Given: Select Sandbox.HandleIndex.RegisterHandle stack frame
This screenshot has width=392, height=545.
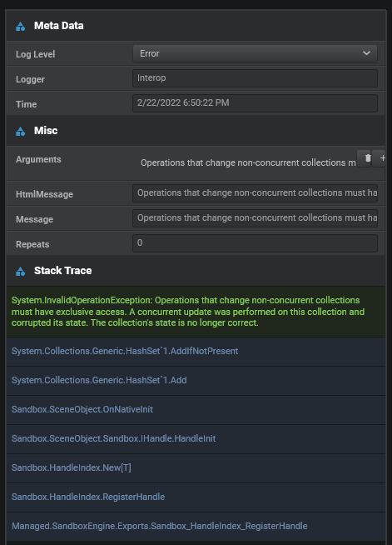Looking at the screenshot, I should pos(196,497).
